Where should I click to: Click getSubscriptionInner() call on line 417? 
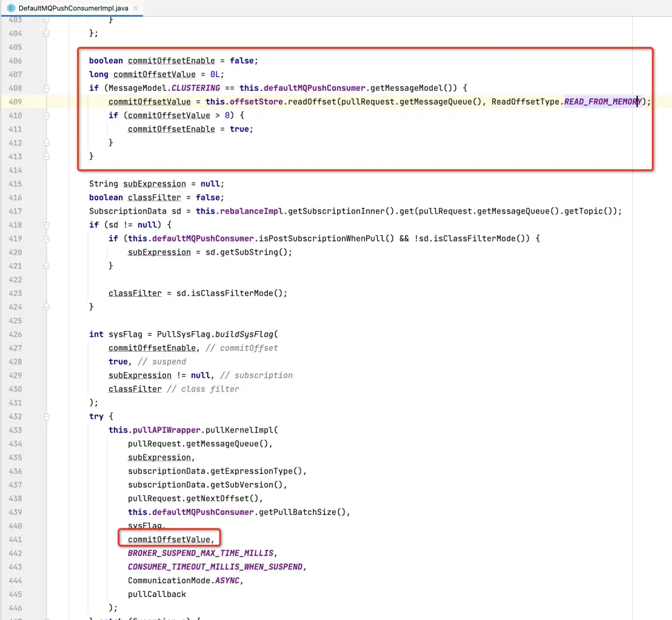[341, 212]
